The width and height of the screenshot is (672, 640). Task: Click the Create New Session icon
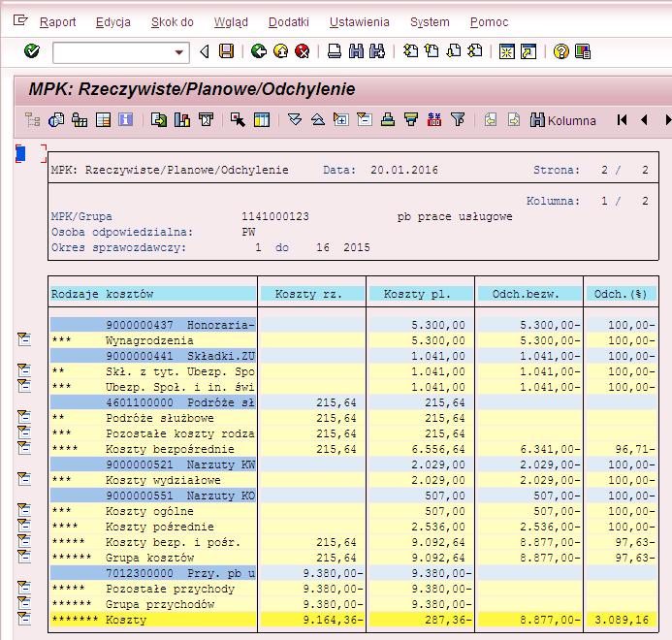(507, 51)
